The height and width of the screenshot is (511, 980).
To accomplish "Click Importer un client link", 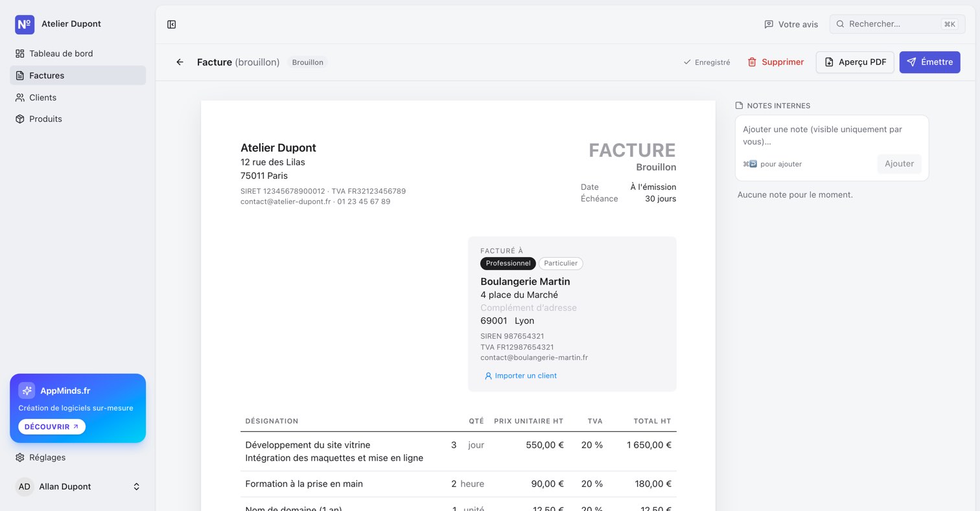I will (520, 376).
